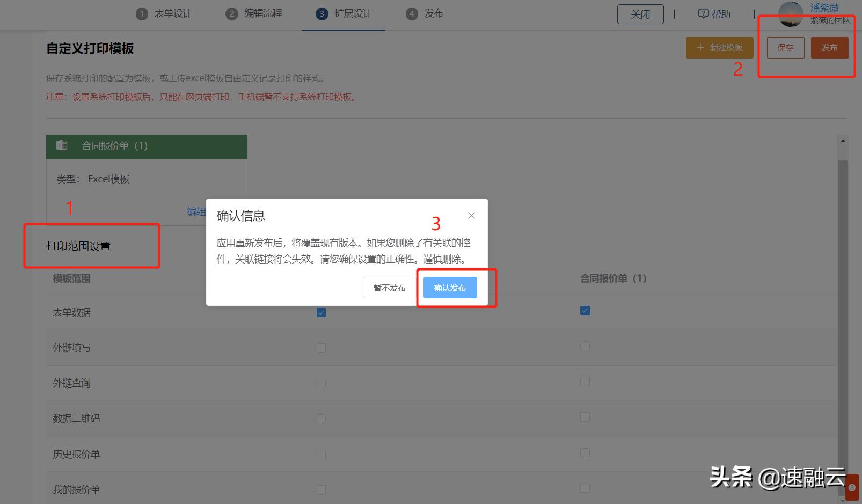Click the book icon on the 合同报价单 card header
862x504 pixels.
tap(61, 145)
